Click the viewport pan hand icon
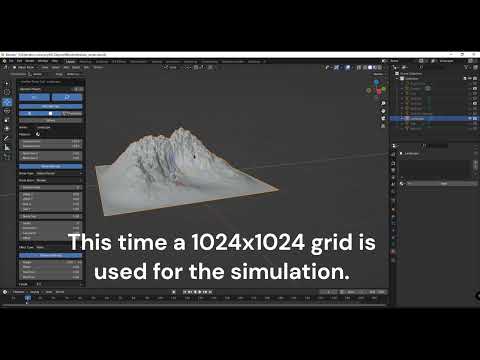 pyautogui.click(x=383, y=111)
